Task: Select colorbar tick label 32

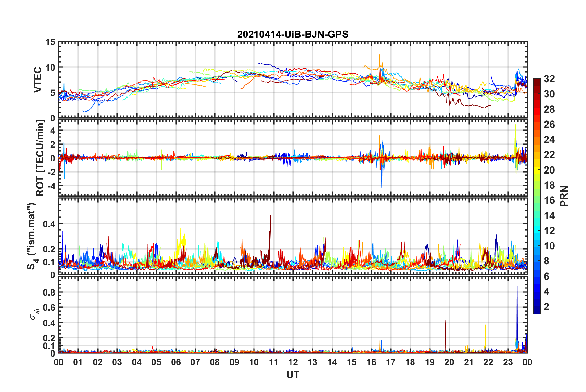Action: click(x=549, y=79)
